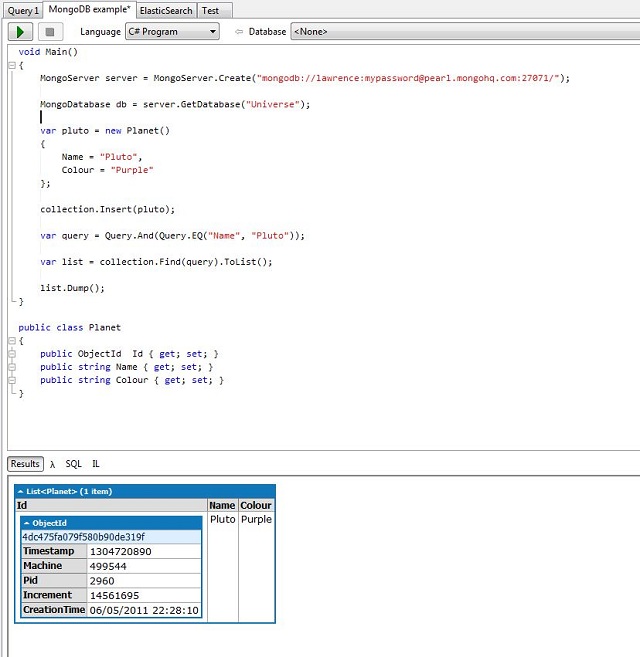Open the Language dropdown C# Program
Viewport: 640px width, 657px height.
pyautogui.click(x=172, y=32)
